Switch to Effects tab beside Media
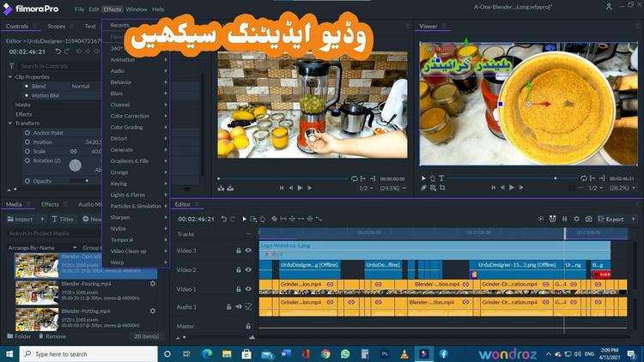Viewport: 644px width, 362px height. (50, 204)
